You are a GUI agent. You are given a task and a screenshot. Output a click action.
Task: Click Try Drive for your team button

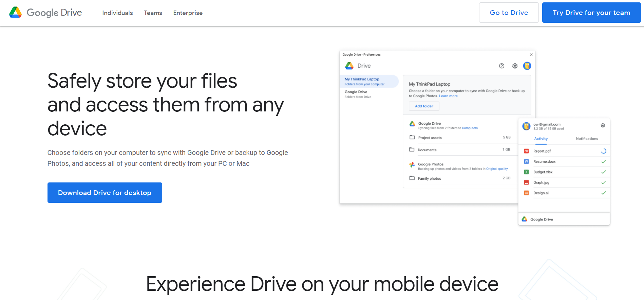click(591, 13)
